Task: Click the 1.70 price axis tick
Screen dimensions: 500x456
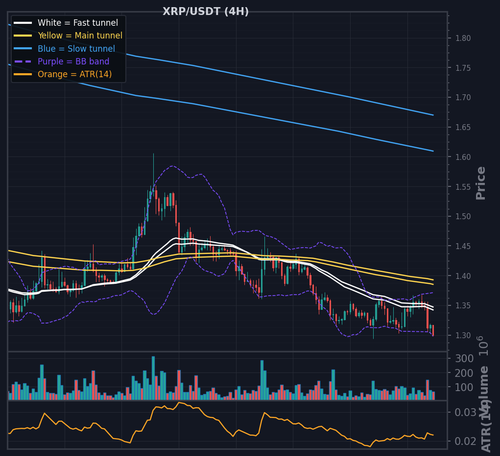Action: click(x=463, y=97)
